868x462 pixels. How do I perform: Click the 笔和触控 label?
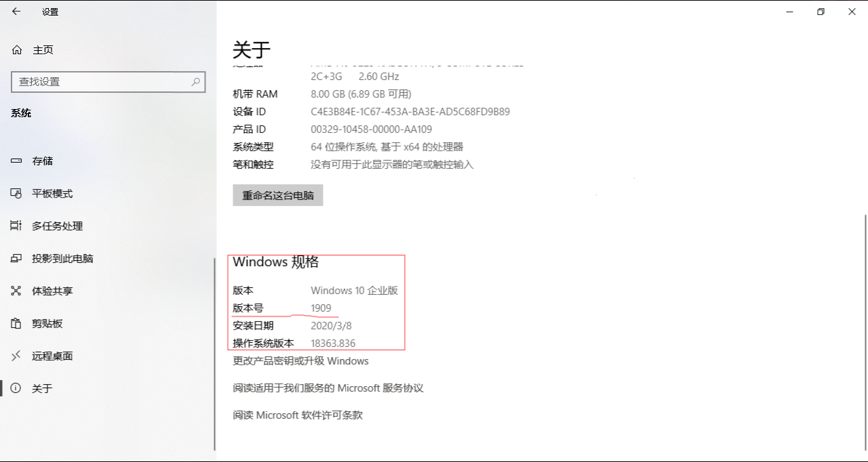[x=254, y=165]
